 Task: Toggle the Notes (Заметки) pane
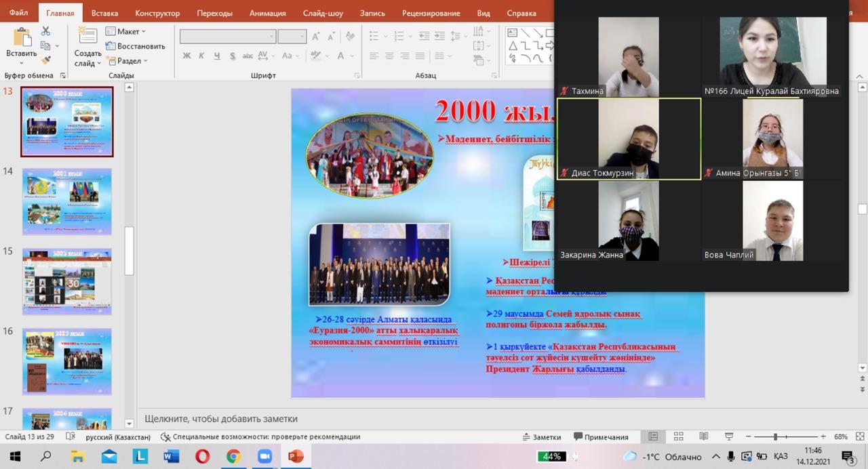[x=540, y=437]
